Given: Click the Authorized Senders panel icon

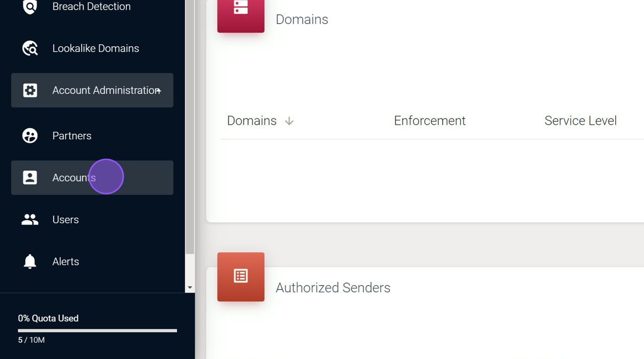Looking at the screenshot, I should click(240, 277).
